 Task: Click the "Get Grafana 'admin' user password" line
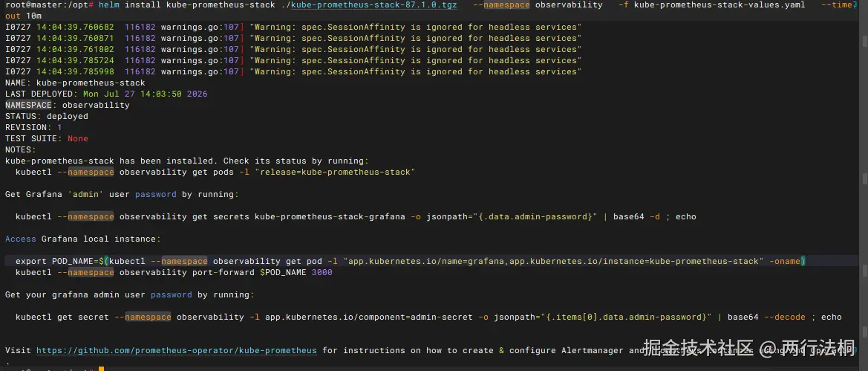pyautogui.click(x=122, y=195)
